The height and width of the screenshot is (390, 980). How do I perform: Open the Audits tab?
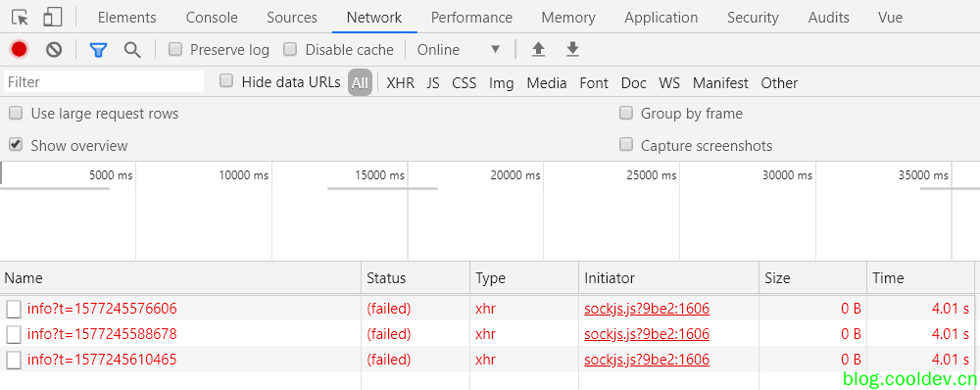[829, 18]
